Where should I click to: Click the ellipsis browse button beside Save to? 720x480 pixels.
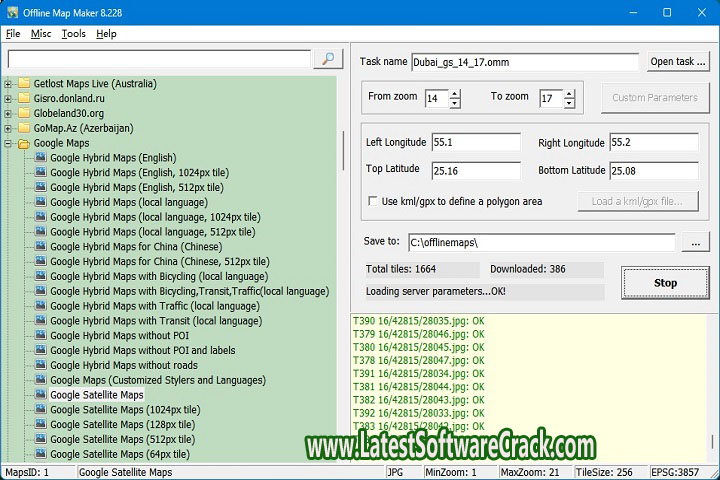[695, 242]
